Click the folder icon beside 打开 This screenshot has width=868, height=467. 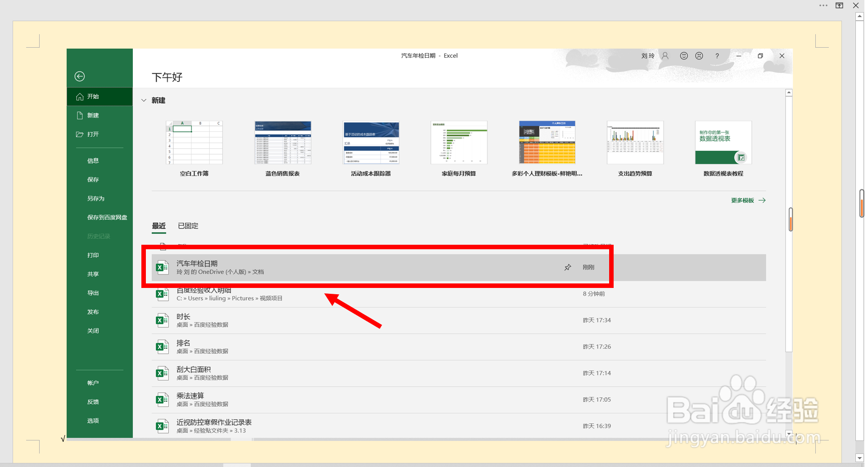click(x=80, y=134)
